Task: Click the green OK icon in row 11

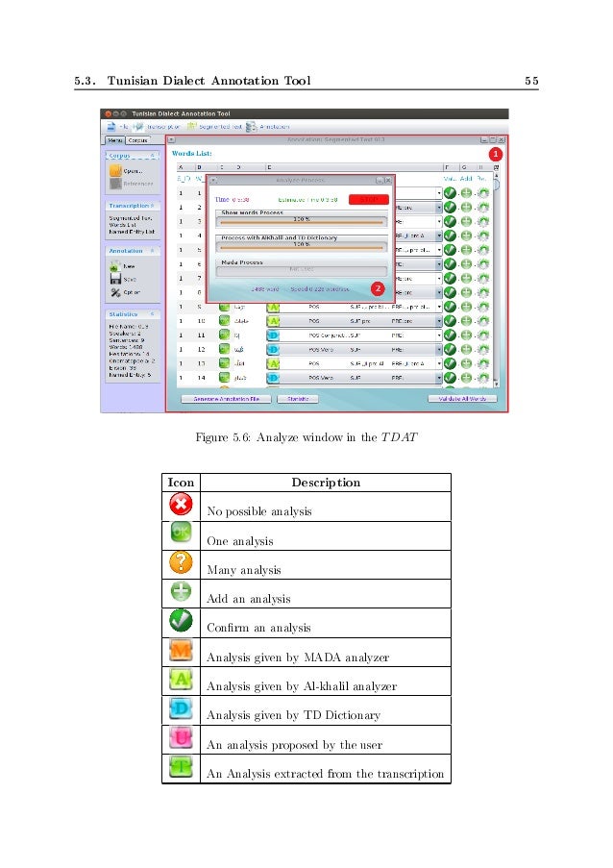Action: (224, 335)
